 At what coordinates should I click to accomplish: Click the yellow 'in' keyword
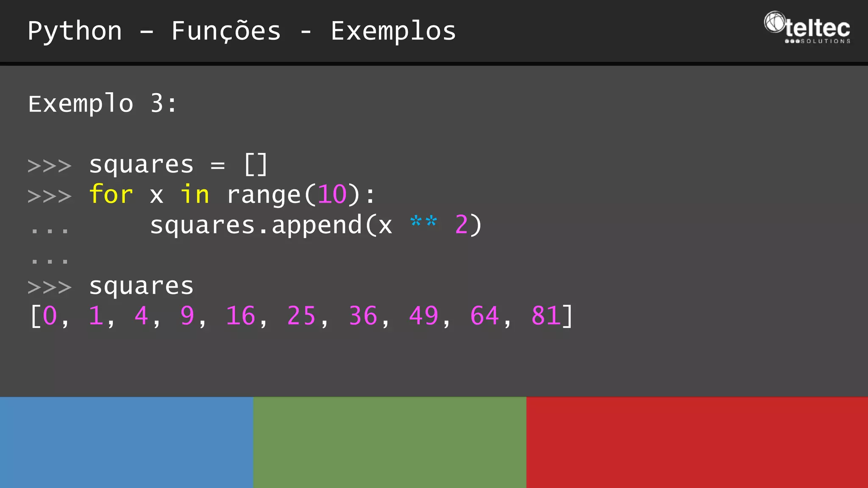pos(195,194)
